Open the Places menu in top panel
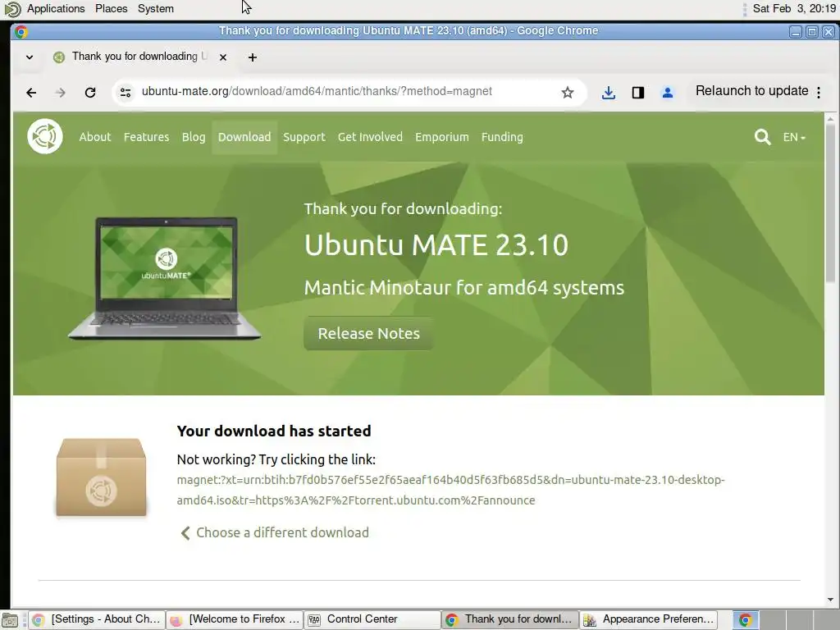 tap(112, 8)
